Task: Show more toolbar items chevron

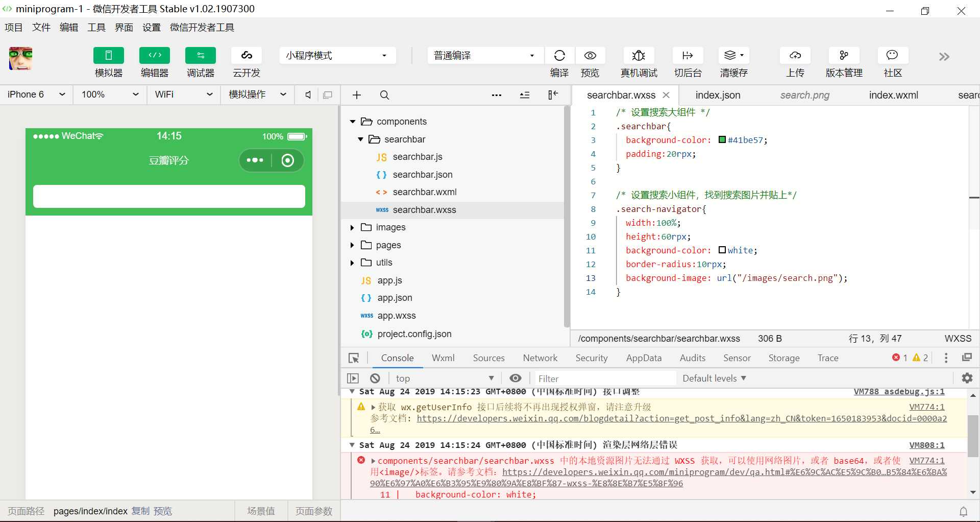Action: 944,57
